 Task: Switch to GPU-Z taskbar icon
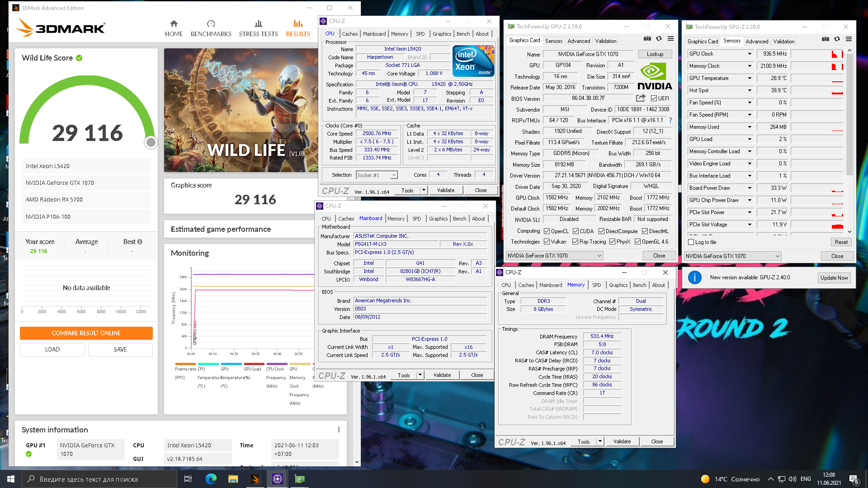300,479
